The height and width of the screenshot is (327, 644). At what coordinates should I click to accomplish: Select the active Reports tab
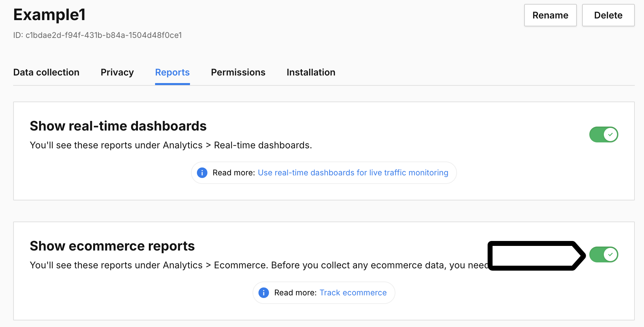pyautogui.click(x=172, y=72)
